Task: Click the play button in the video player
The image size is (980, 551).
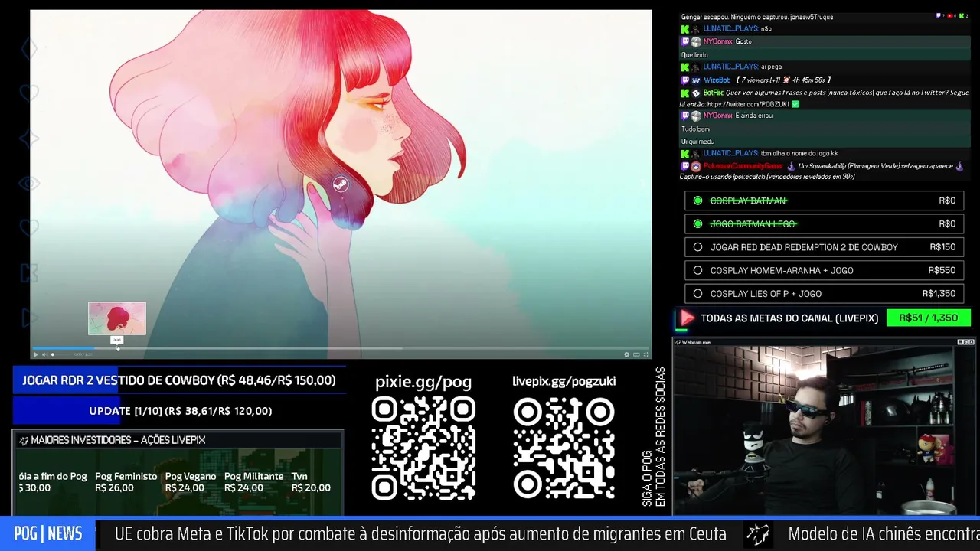Action: (35, 354)
